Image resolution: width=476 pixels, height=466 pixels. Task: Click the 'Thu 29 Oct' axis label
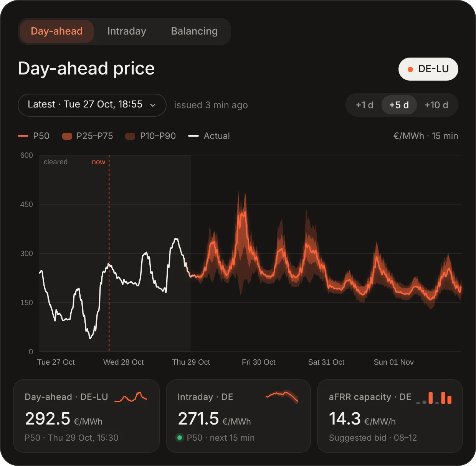point(191,362)
